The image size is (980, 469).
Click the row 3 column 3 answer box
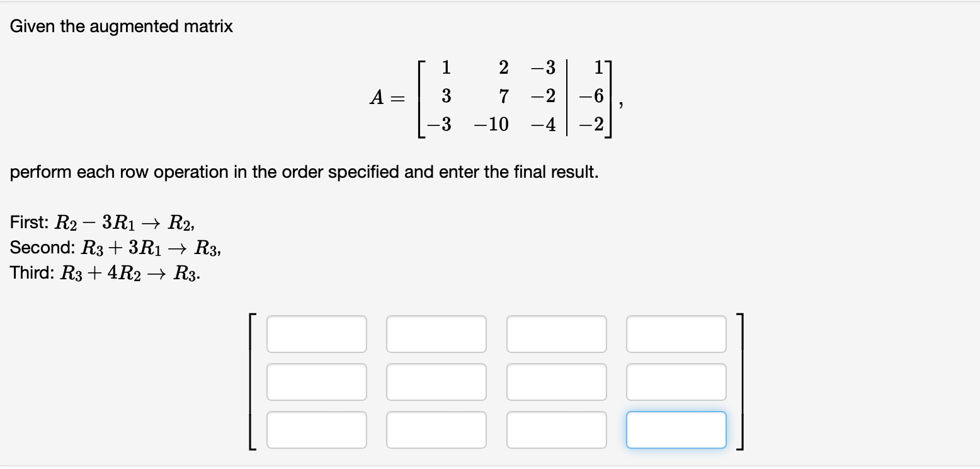tap(556, 430)
